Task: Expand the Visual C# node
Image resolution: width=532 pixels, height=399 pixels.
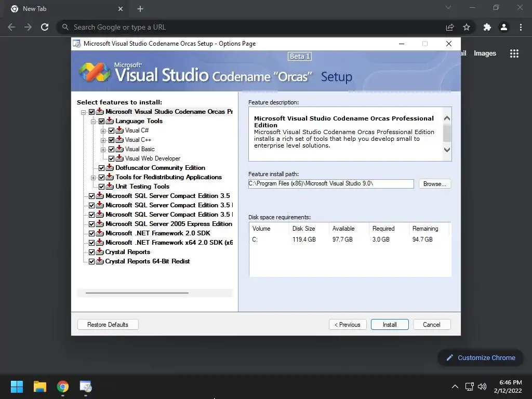Action: point(103,130)
